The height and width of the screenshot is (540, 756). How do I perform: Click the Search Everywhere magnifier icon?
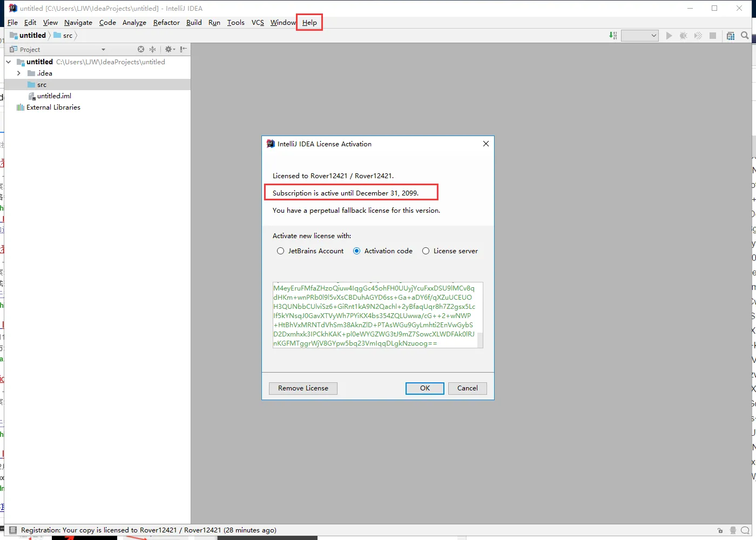coord(745,36)
